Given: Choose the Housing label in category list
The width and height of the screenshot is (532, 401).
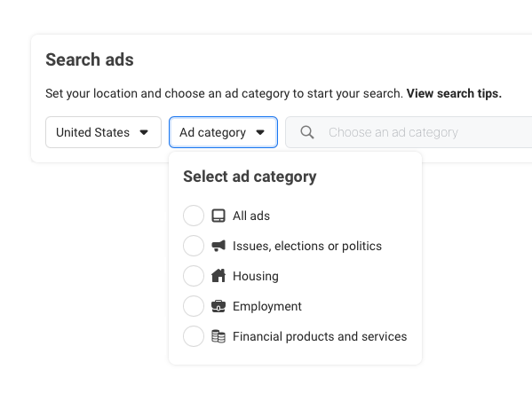Looking at the screenshot, I should point(256,276).
